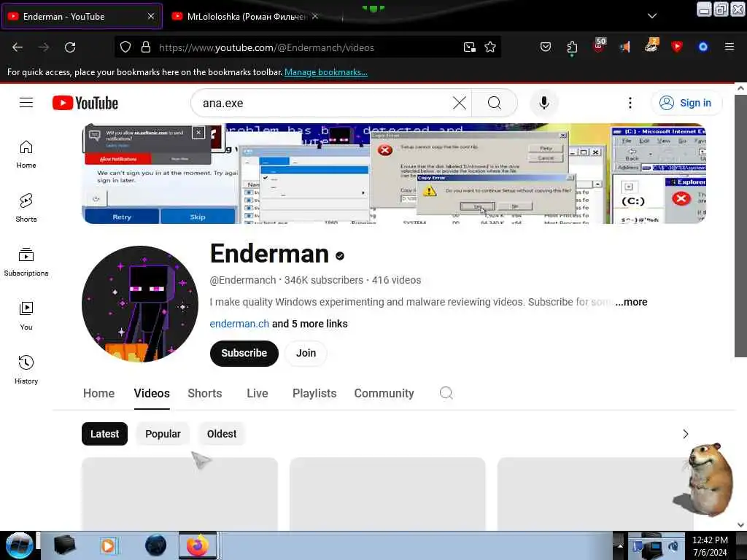Go back using the browser back arrow
747x560 pixels.
coord(18,47)
